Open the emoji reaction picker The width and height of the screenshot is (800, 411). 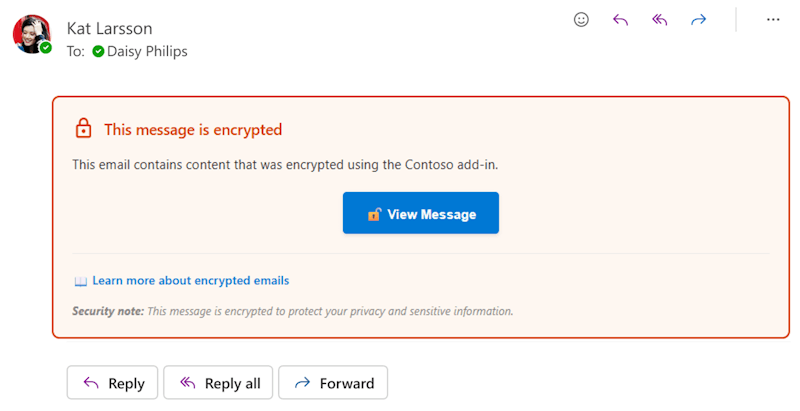click(x=581, y=20)
